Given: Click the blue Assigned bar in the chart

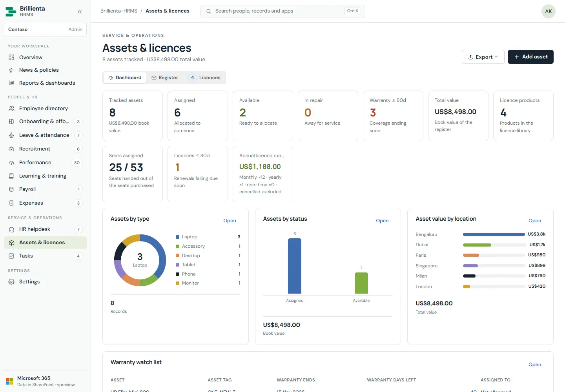Looking at the screenshot, I should tap(295, 266).
